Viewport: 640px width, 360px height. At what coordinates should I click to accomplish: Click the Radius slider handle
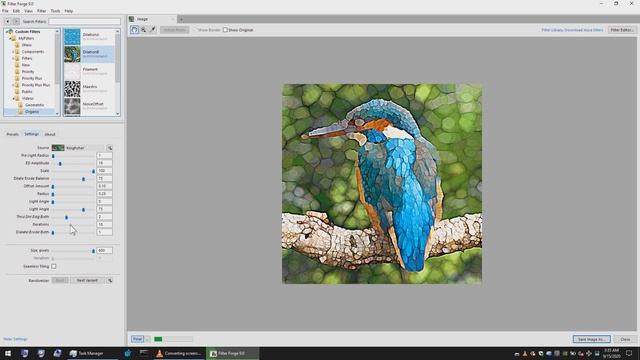pyautogui.click(x=53, y=194)
